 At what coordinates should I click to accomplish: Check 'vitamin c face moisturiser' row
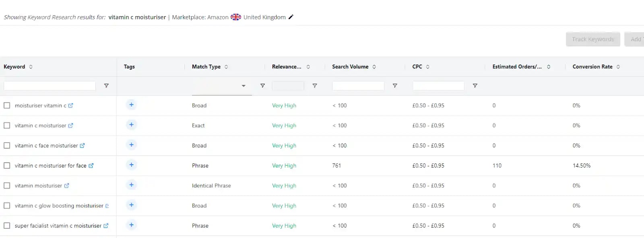7,146
